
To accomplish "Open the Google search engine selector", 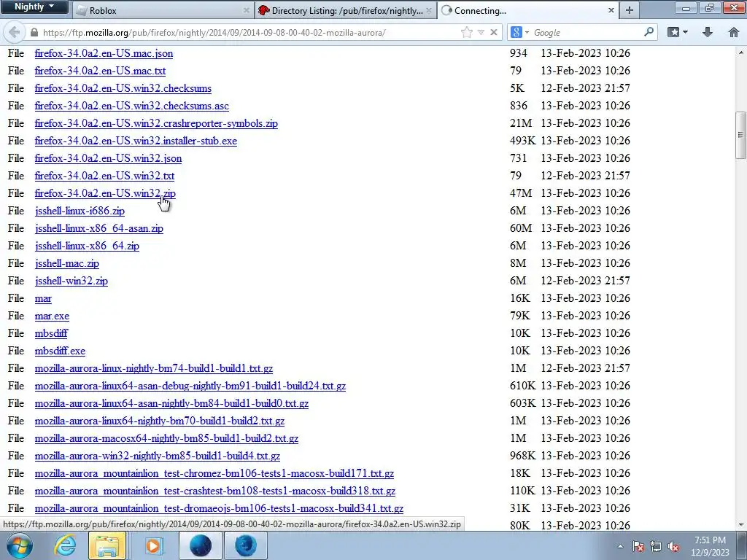I will [x=519, y=32].
